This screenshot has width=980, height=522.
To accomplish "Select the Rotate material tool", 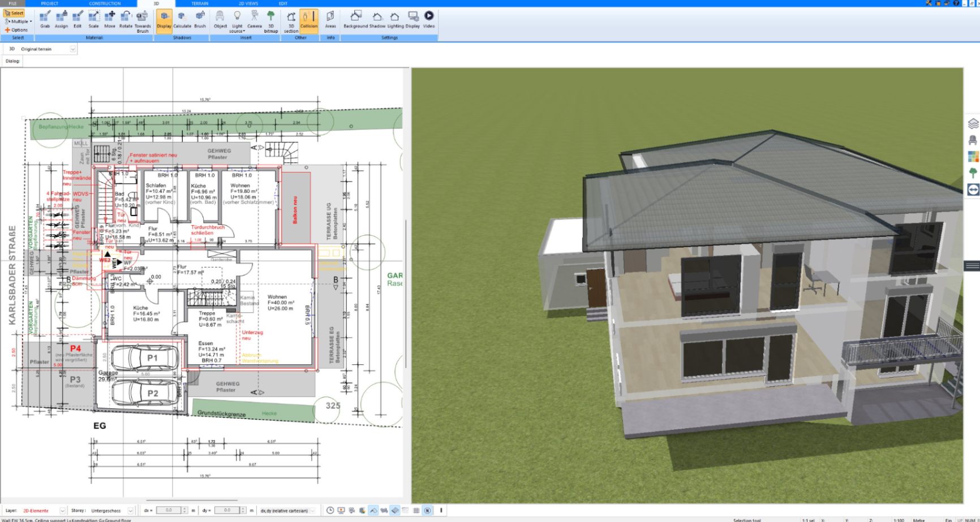I will coord(126,20).
